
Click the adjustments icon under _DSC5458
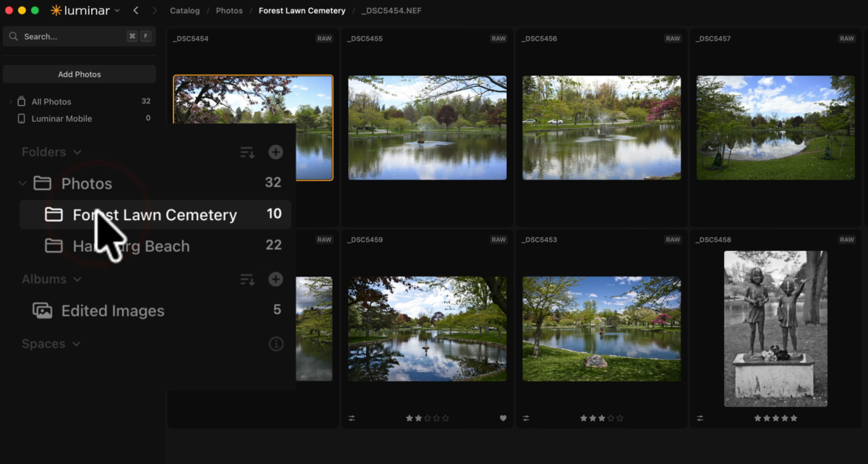pyautogui.click(x=700, y=418)
